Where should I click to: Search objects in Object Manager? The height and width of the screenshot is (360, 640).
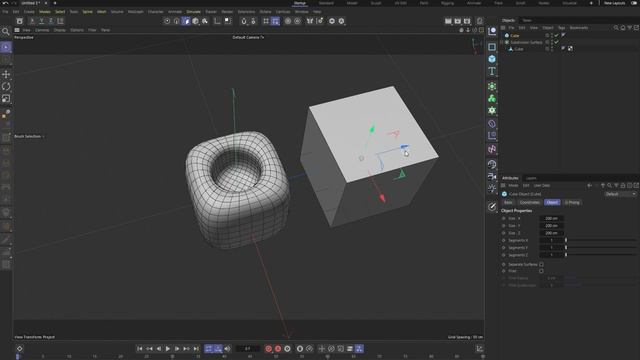[x=616, y=28]
